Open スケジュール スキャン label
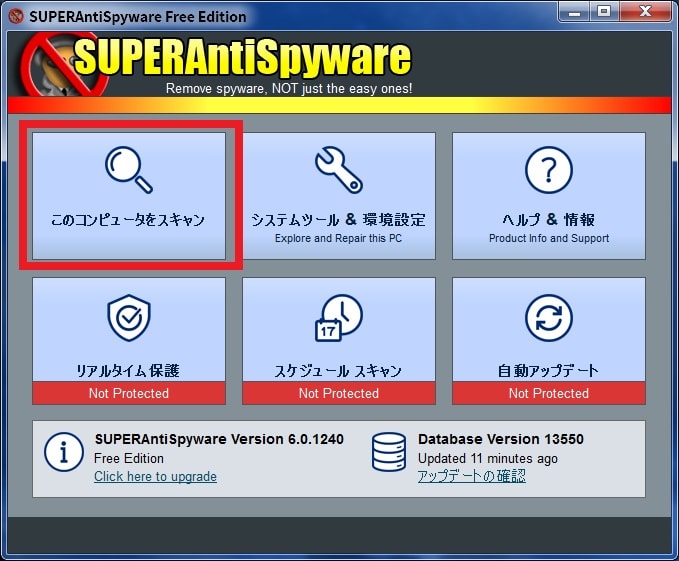This screenshot has width=679, height=561. 339,371
